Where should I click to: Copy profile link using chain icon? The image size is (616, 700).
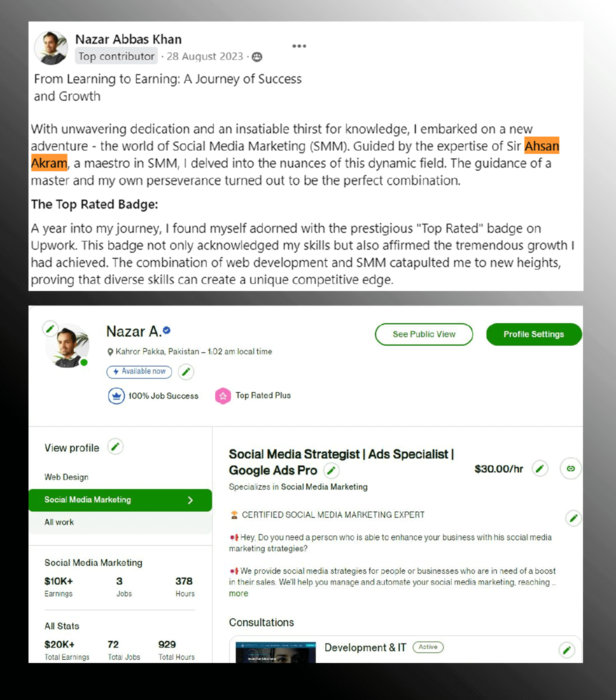[x=570, y=468]
